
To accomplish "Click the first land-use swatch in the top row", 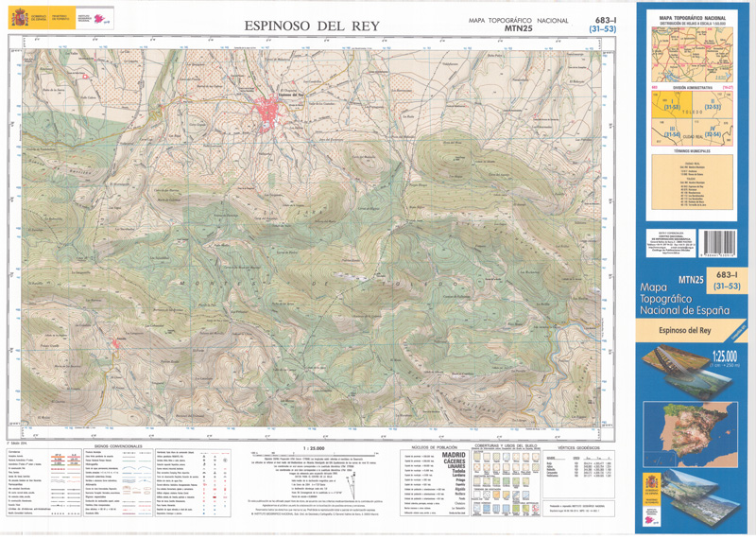I will point(477,457).
